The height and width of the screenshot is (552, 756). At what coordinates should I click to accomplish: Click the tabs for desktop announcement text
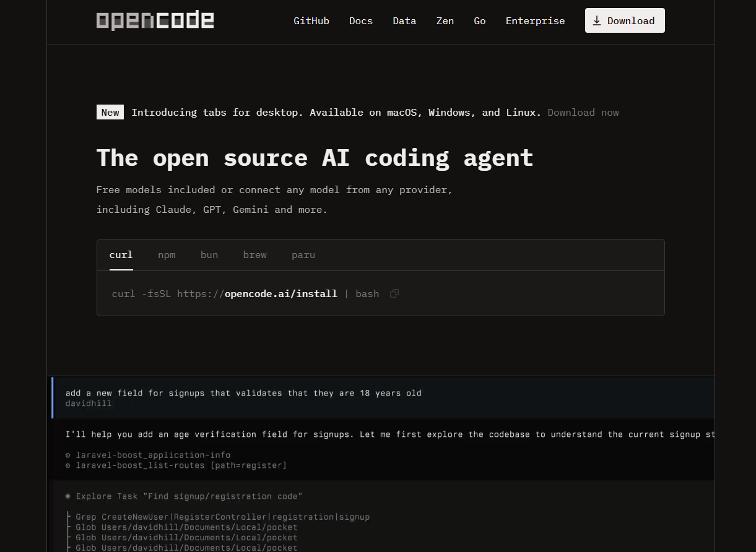pyautogui.click(x=336, y=112)
